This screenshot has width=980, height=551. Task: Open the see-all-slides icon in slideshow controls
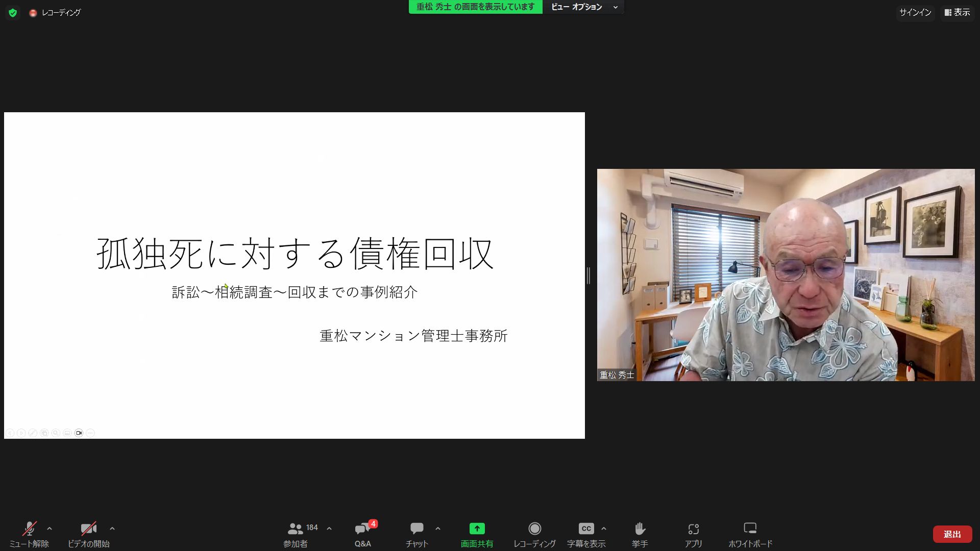44,433
